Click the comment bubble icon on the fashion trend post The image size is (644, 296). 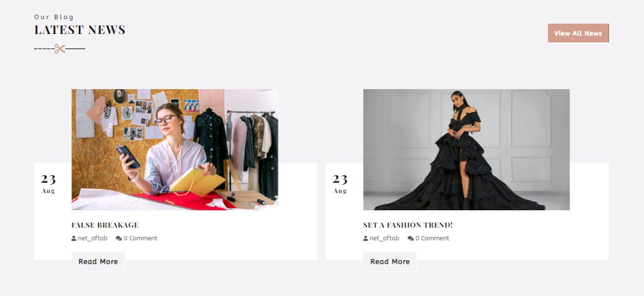click(x=410, y=238)
